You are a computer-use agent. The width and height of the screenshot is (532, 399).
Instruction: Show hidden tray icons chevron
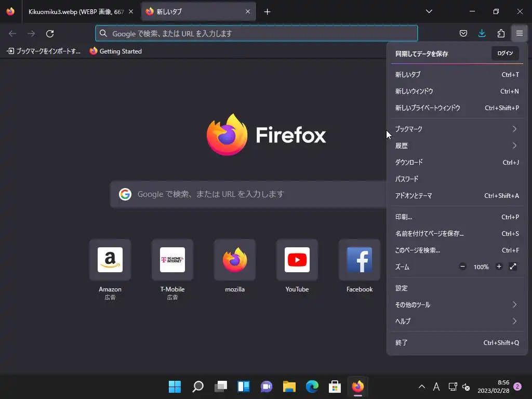422,387
